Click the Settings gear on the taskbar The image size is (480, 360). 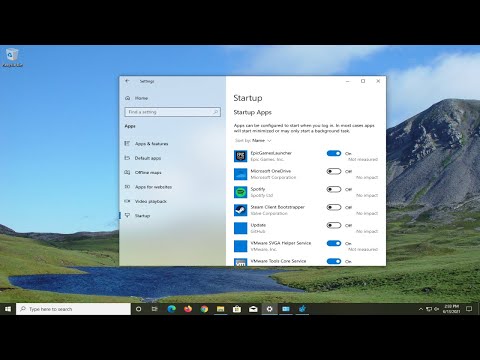click(x=269, y=309)
